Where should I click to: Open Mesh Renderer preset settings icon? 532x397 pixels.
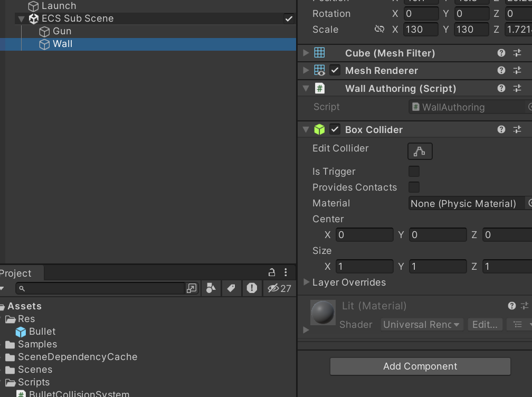point(517,70)
